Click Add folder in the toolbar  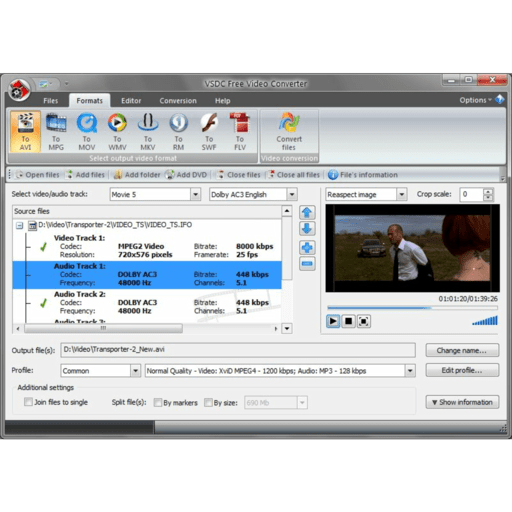point(137,175)
